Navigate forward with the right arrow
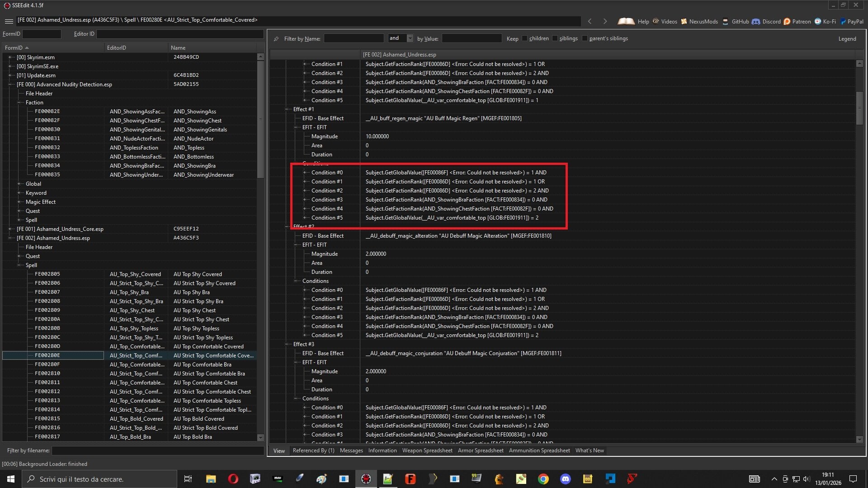 [605, 21]
